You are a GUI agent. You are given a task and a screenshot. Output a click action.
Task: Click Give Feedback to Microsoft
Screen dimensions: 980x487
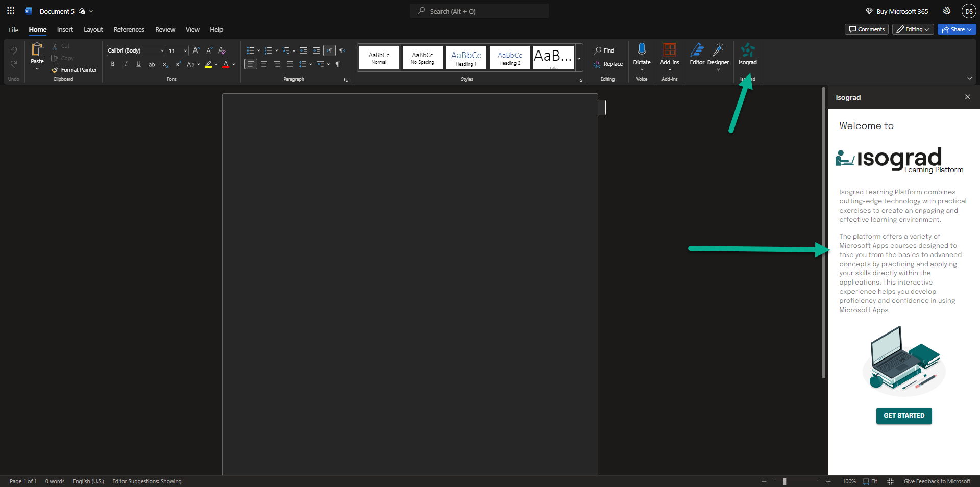pyautogui.click(x=937, y=481)
